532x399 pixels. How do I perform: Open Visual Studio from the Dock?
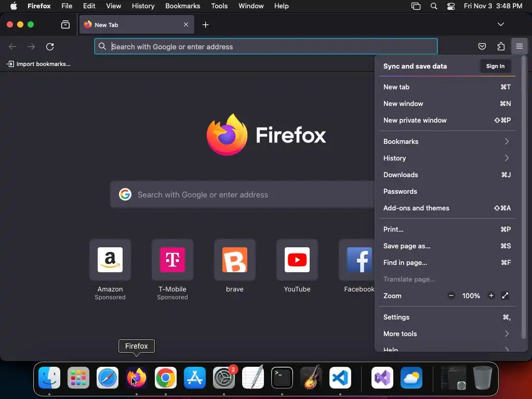pos(382,378)
